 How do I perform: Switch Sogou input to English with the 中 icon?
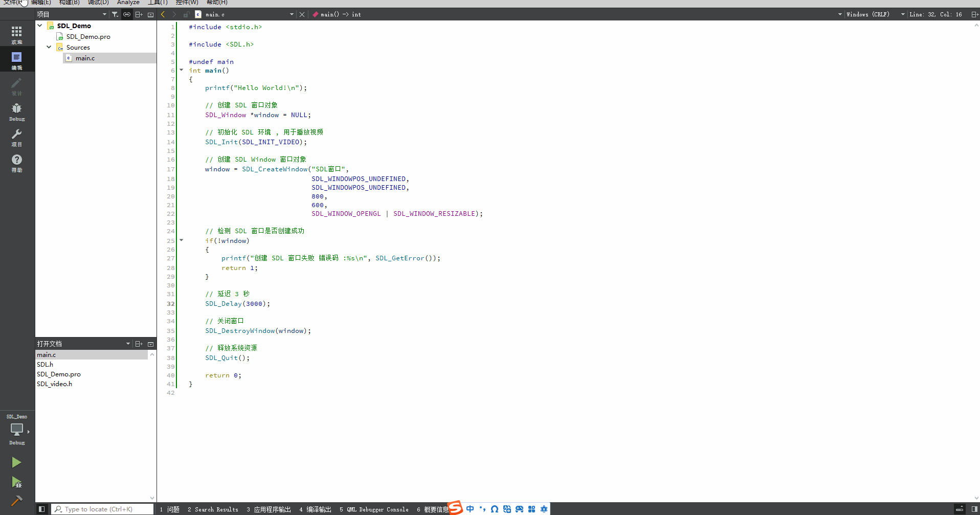470,508
